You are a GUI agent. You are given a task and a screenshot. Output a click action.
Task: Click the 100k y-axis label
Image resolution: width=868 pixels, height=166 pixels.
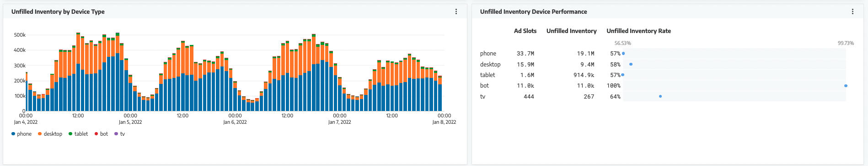(20, 96)
